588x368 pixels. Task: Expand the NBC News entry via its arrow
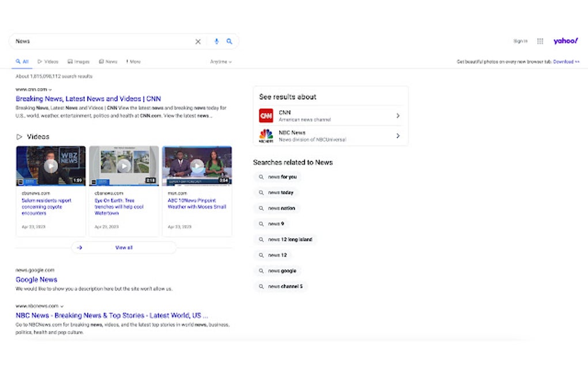(x=397, y=136)
